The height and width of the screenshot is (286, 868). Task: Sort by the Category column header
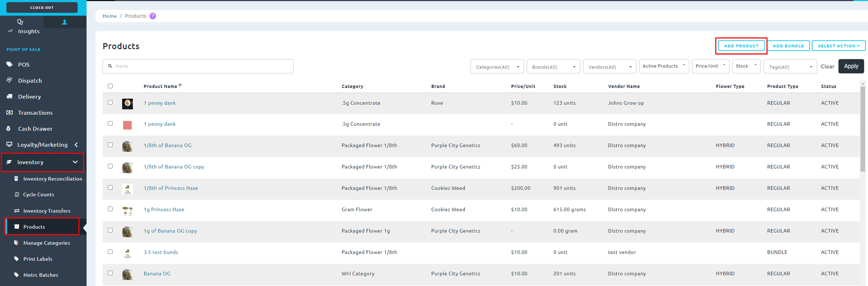tap(352, 86)
